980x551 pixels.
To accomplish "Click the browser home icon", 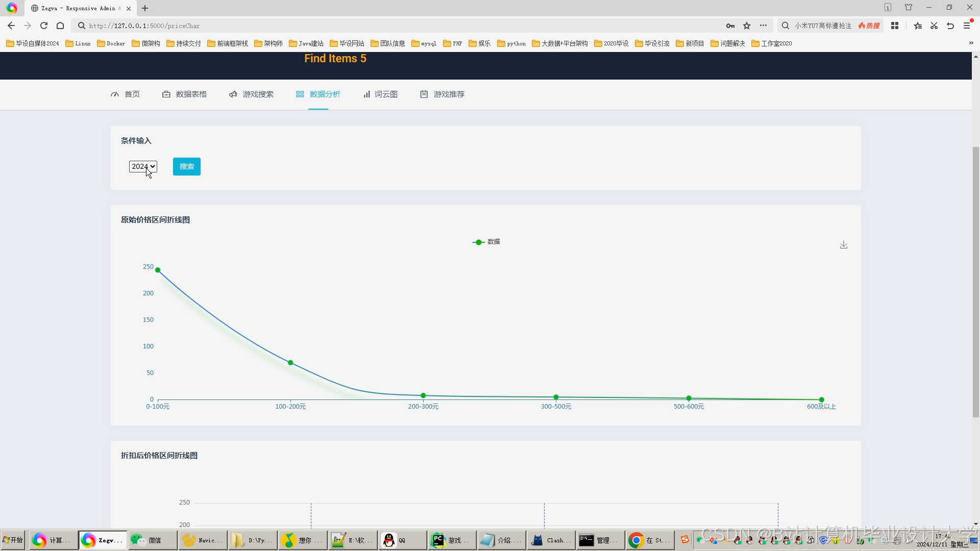I will [60, 26].
